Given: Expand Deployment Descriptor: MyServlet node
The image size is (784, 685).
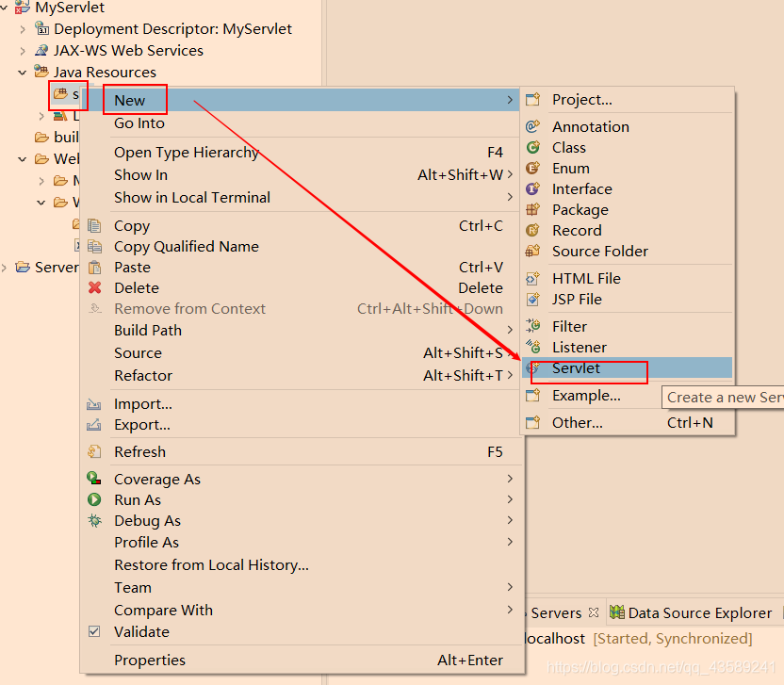Looking at the screenshot, I should tap(23, 29).
